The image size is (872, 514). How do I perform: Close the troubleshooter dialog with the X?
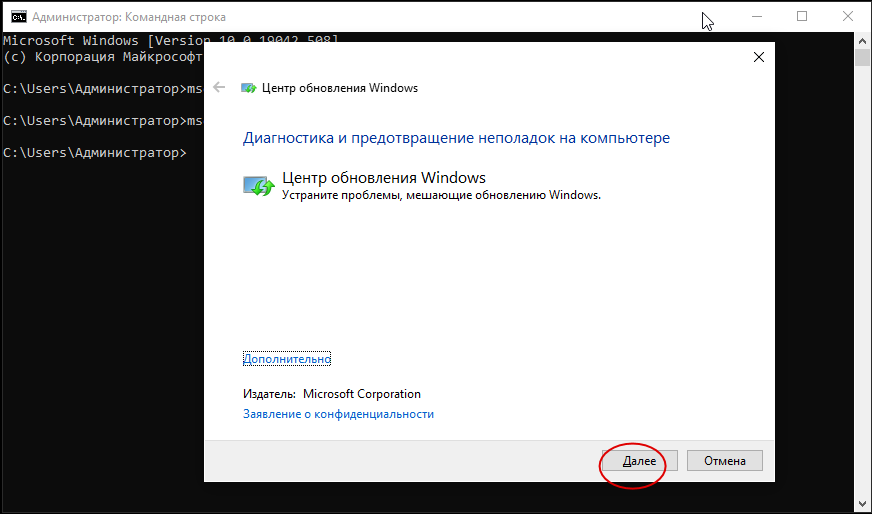[x=758, y=58]
